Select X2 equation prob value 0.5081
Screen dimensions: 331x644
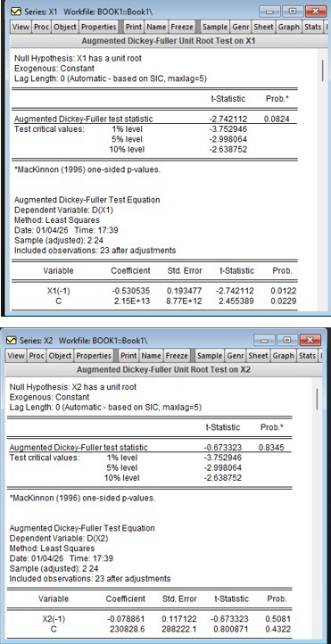278,619
